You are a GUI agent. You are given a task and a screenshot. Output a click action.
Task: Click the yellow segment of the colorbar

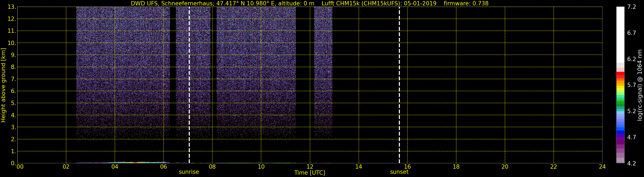tap(620, 87)
